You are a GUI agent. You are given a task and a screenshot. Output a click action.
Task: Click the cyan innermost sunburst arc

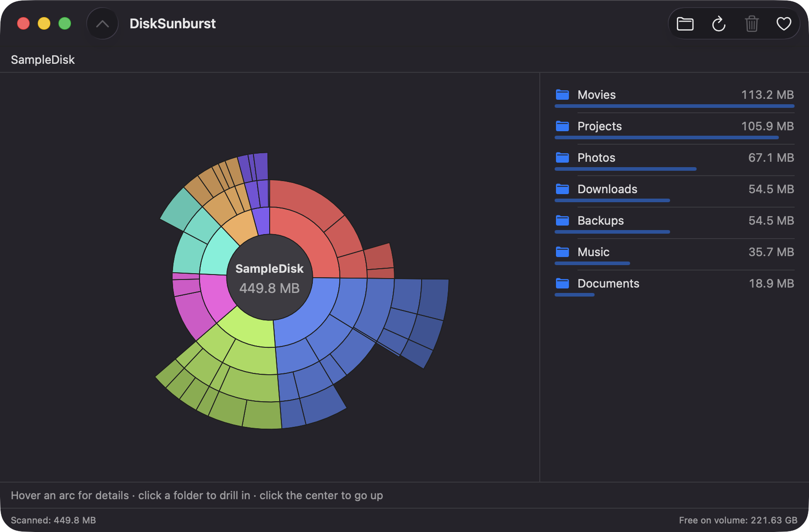coord(217,254)
